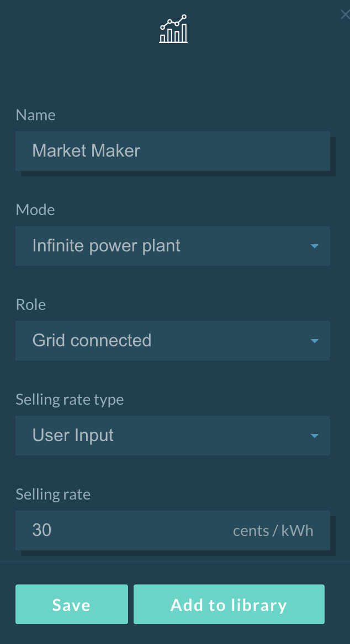Viewport: 350px width, 644px height.
Task: Click the chevron arrow on the Role field
Action: tap(314, 341)
